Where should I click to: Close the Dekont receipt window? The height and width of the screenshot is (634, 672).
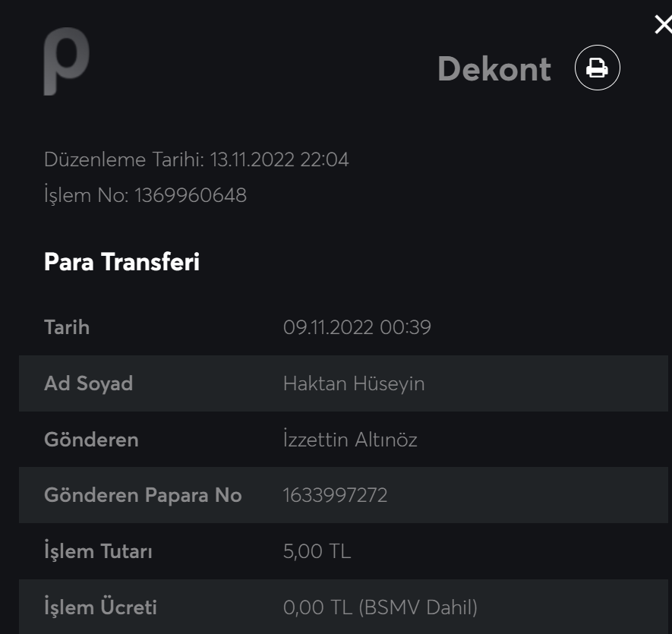point(662,25)
